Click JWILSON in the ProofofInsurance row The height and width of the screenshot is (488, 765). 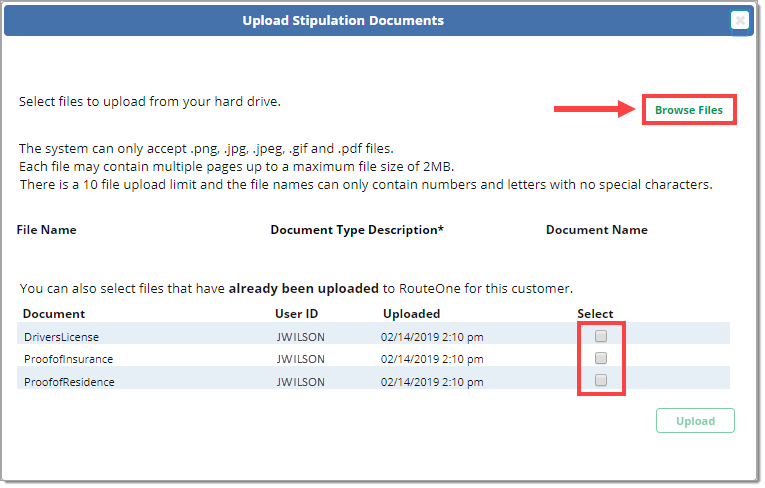pyautogui.click(x=300, y=359)
